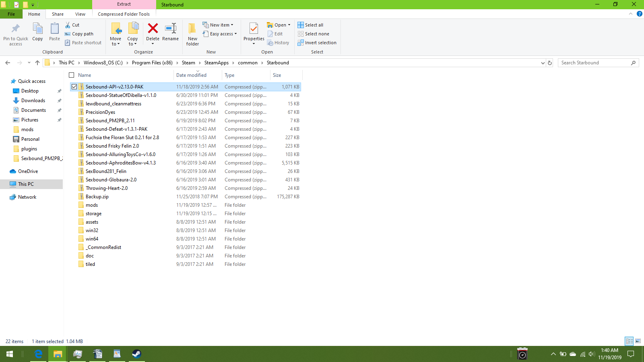
Task: Go up one folder level arrow
Action: pyautogui.click(x=37, y=63)
